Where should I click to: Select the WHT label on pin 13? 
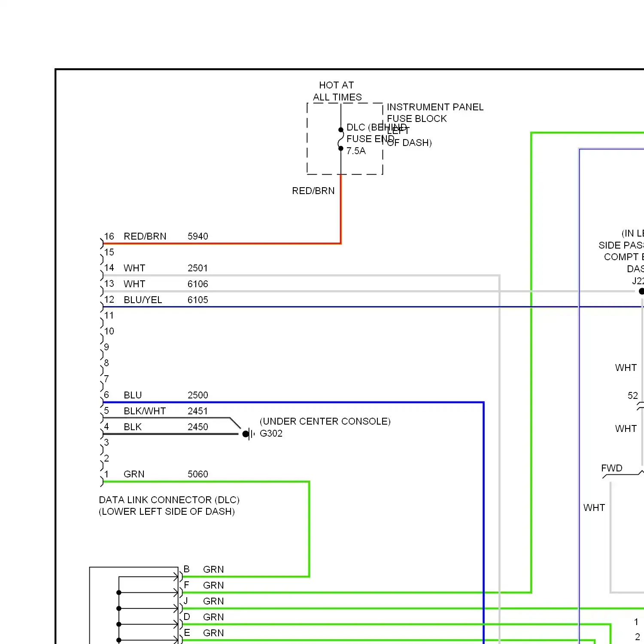point(134,284)
